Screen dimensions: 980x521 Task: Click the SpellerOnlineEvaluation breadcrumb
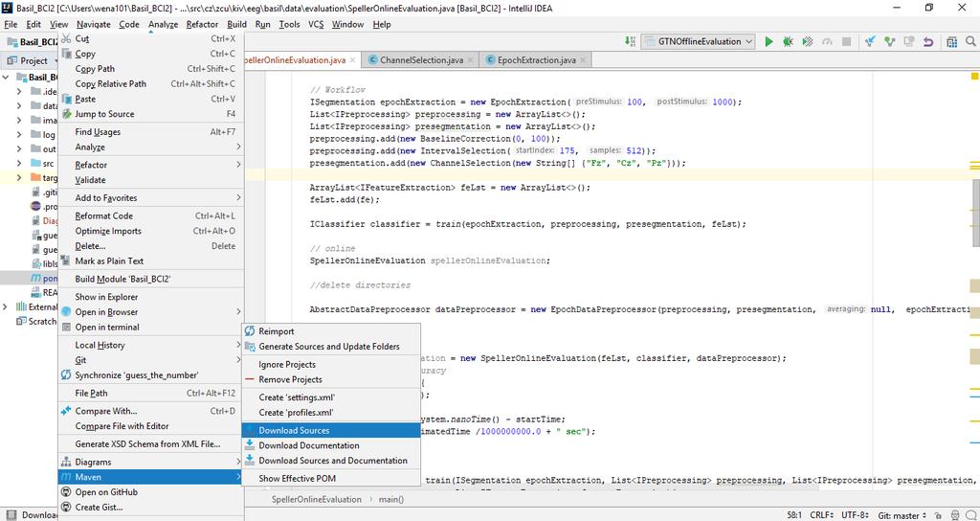[316, 499]
